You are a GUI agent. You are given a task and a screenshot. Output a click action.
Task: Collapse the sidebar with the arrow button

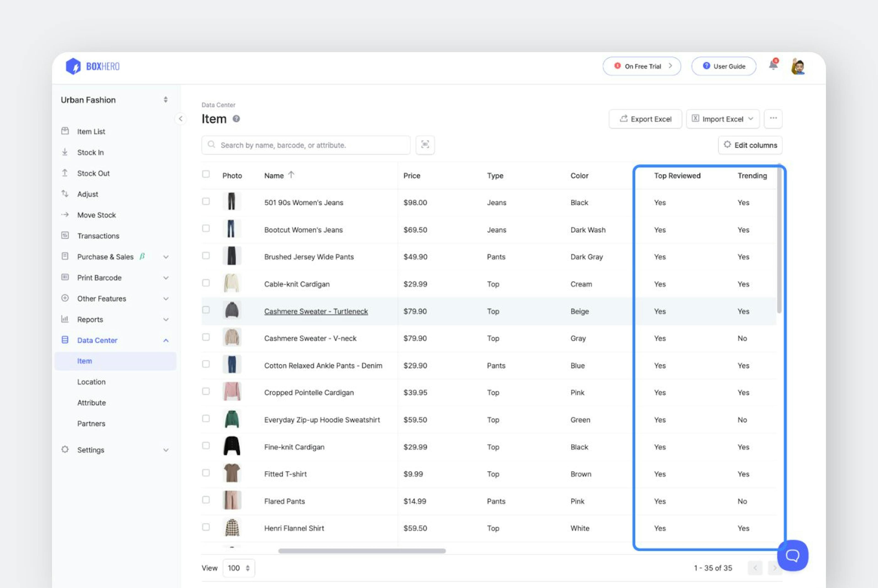coord(180,119)
